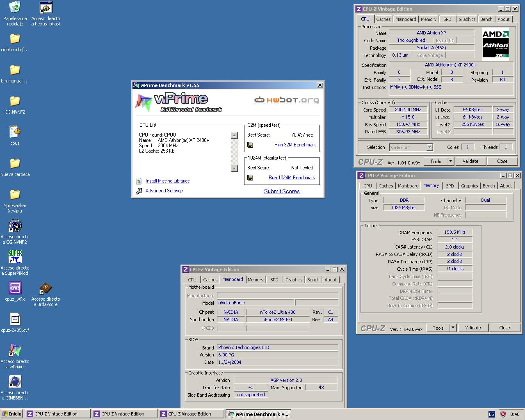Launch the CG-NVNF2 shortcut icon
The image size is (525, 420).
[x=15, y=226]
